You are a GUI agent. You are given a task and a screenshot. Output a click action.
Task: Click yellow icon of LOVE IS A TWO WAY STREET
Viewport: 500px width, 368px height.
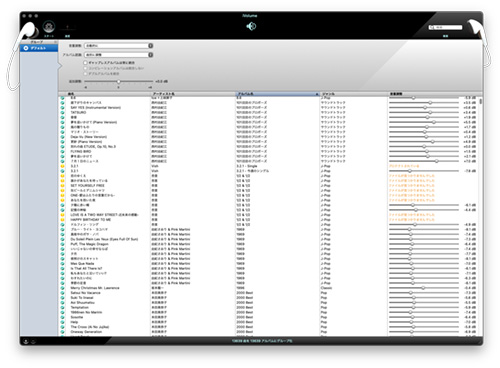click(62, 215)
